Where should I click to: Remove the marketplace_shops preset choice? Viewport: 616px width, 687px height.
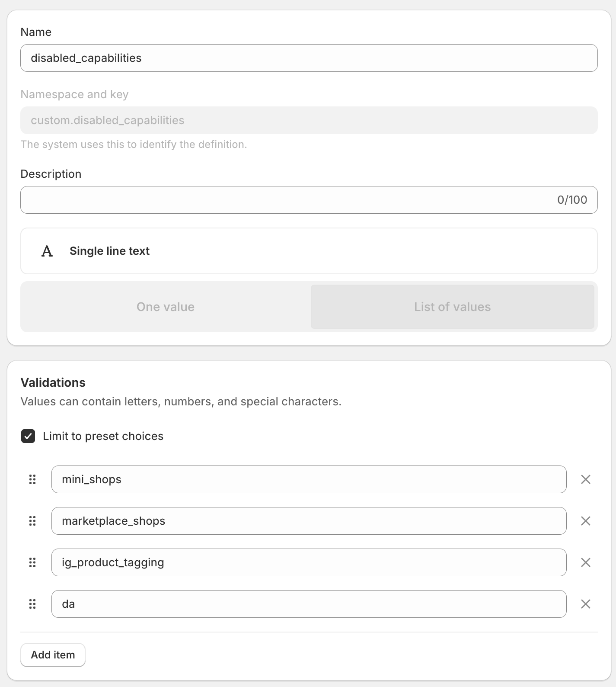(586, 521)
